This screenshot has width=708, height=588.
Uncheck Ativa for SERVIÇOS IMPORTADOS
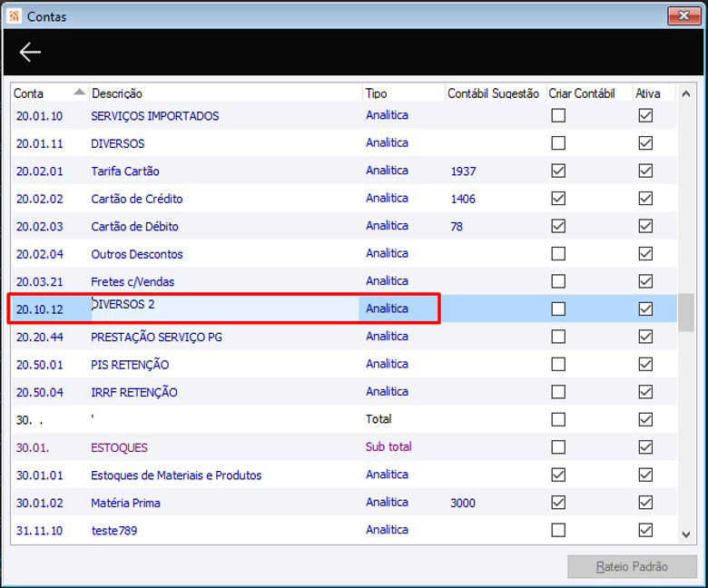(x=645, y=115)
